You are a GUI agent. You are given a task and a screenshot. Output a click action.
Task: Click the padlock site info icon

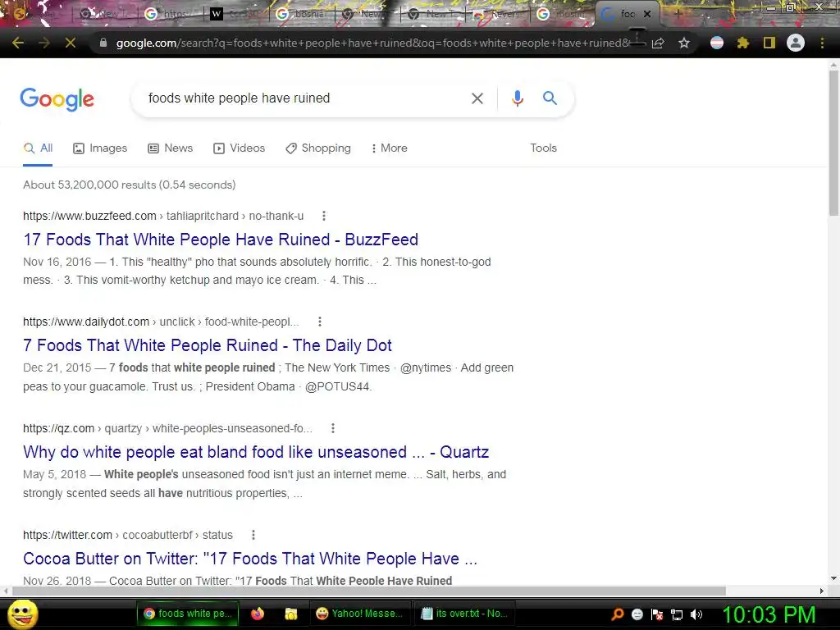click(103, 43)
